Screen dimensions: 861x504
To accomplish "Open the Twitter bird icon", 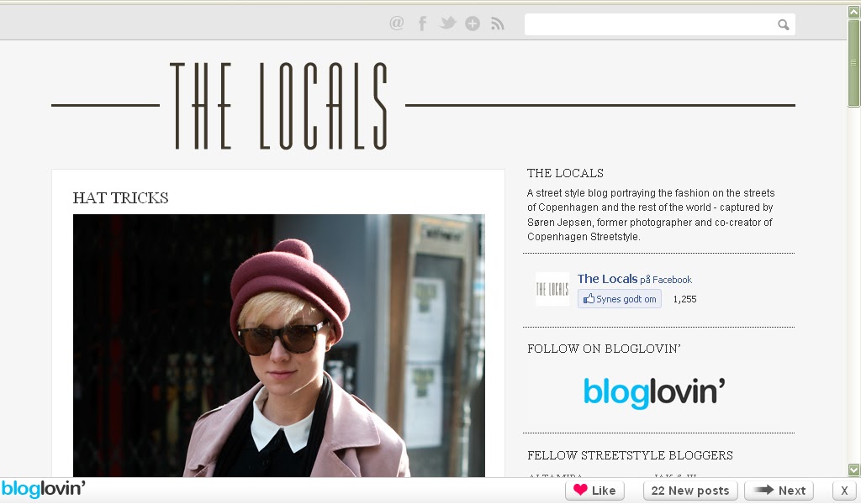I will 447,23.
